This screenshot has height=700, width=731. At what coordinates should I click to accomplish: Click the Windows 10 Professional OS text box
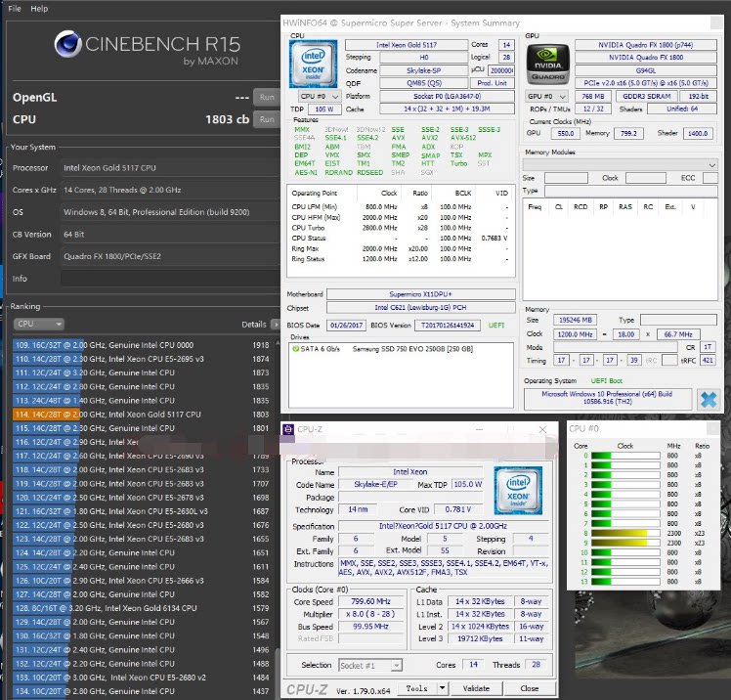pos(608,399)
